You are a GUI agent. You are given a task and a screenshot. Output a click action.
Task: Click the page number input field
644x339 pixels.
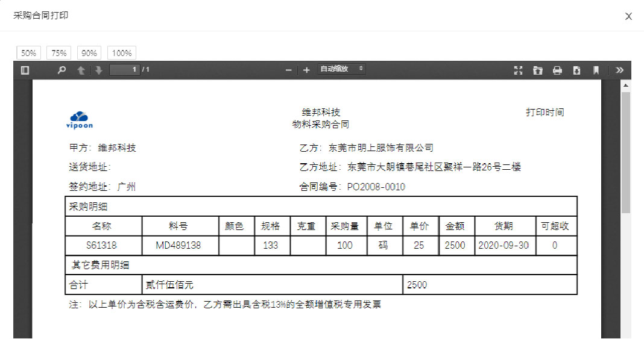(x=125, y=70)
